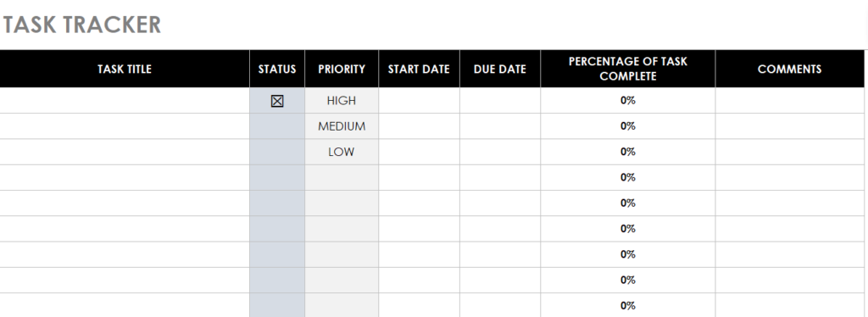The height and width of the screenshot is (317, 868).
Task: Select the first row 0% completion cell
Action: [628, 101]
